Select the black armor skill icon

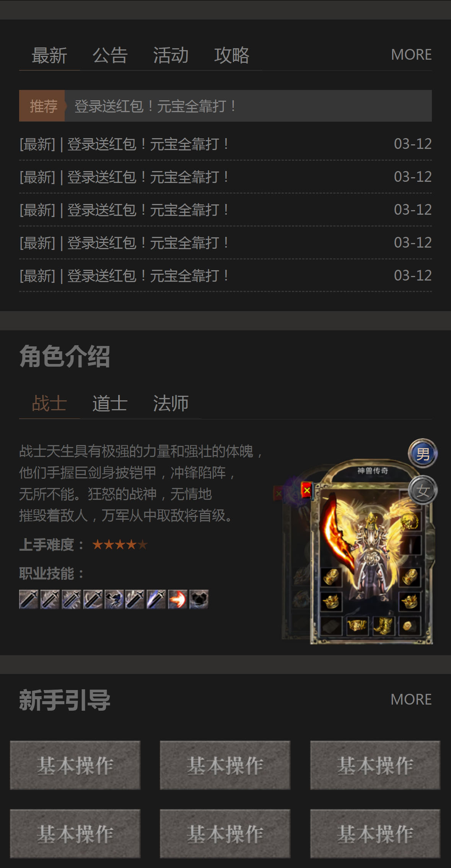[199, 599]
